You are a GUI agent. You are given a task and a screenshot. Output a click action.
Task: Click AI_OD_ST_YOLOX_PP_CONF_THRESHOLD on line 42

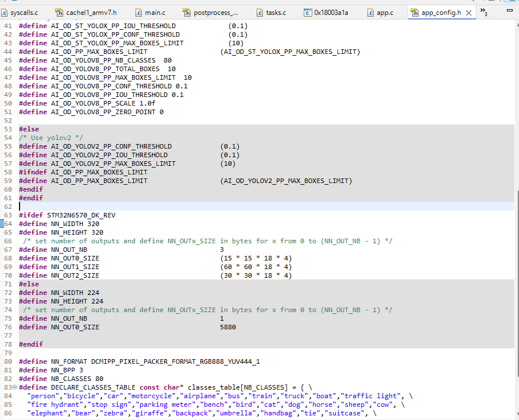tap(115, 34)
